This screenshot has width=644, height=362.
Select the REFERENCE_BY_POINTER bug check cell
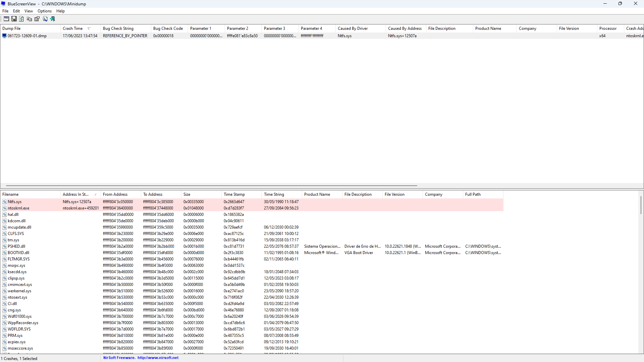pos(125,36)
